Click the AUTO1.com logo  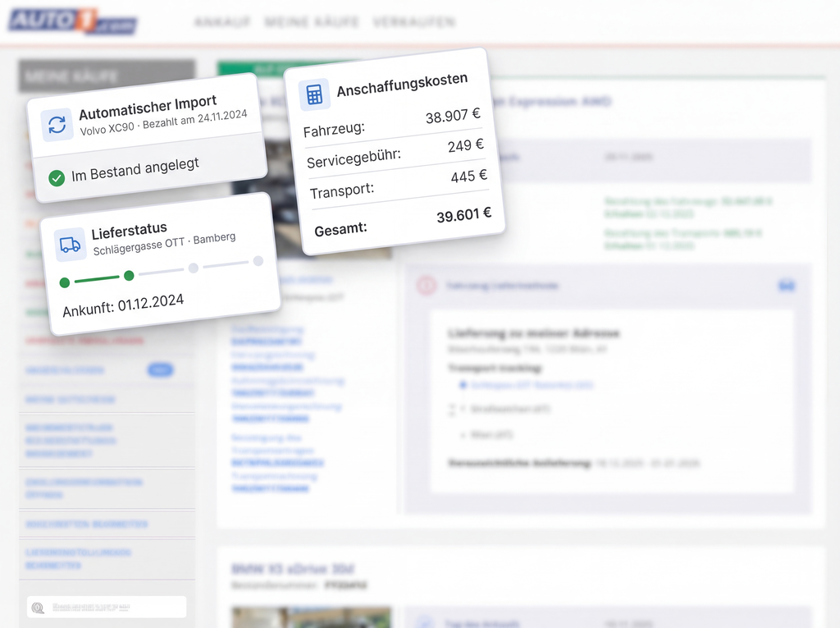[72, 20]
